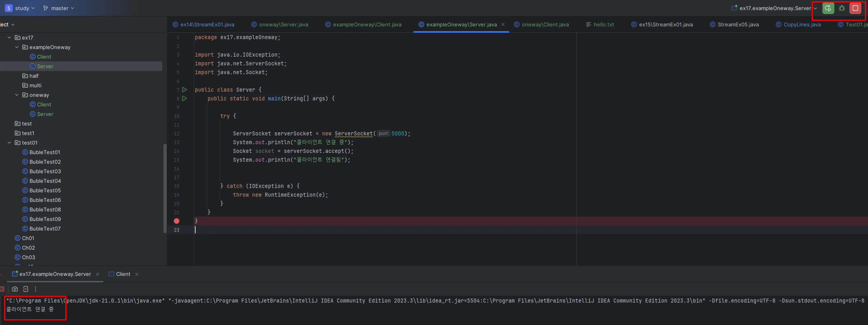
Task: Select Server class under exampleOneway
Action: pos(41,67)
